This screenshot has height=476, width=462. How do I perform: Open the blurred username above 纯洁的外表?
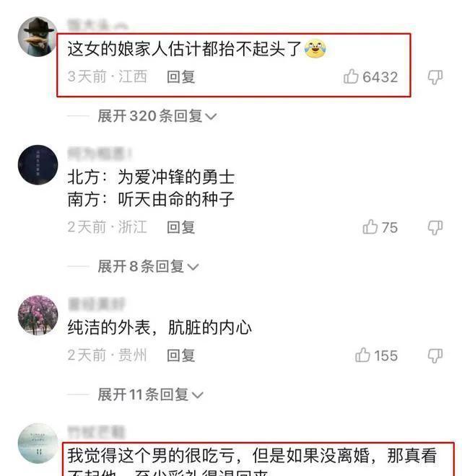tap(96, 304)
